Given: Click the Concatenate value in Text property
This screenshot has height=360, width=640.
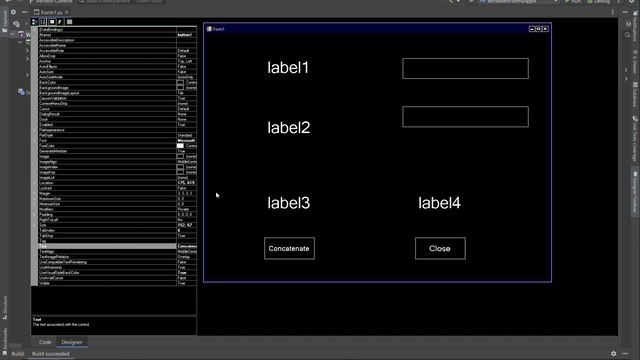Looking at the screenshot, I should pos(187,246).
